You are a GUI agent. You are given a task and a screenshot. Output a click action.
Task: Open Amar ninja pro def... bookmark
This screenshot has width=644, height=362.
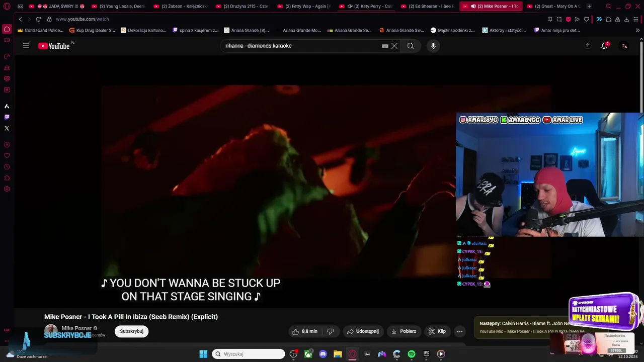click(557, 30)
